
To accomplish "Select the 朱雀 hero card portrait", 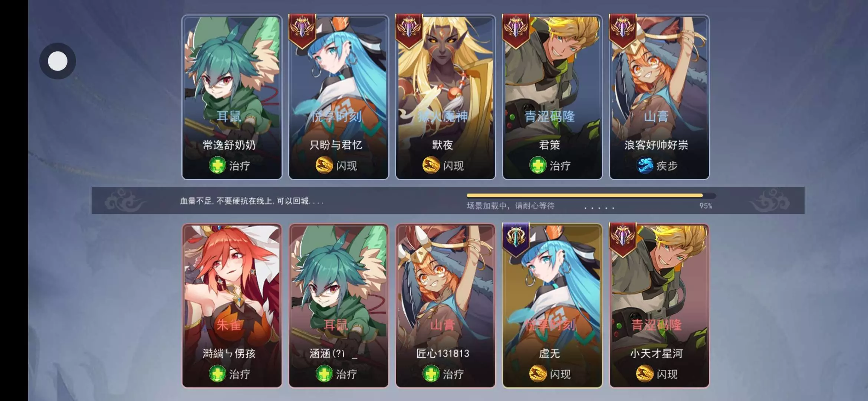I will coord(232,306).
